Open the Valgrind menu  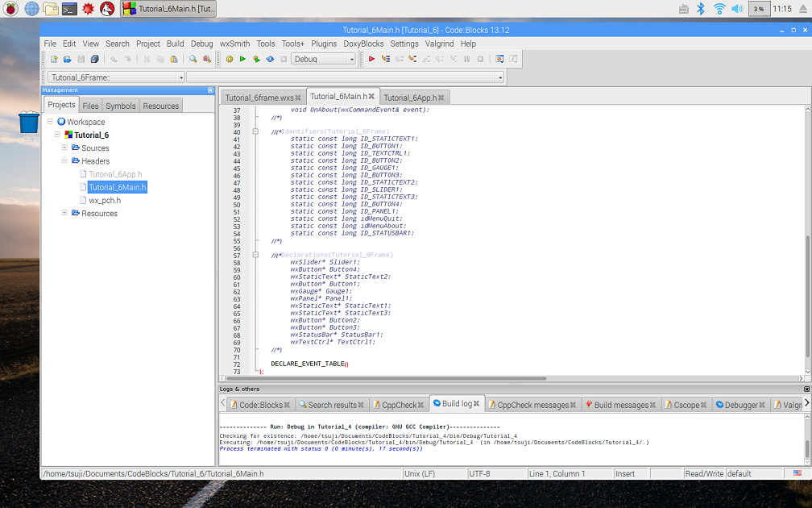(x=439, y=44)
